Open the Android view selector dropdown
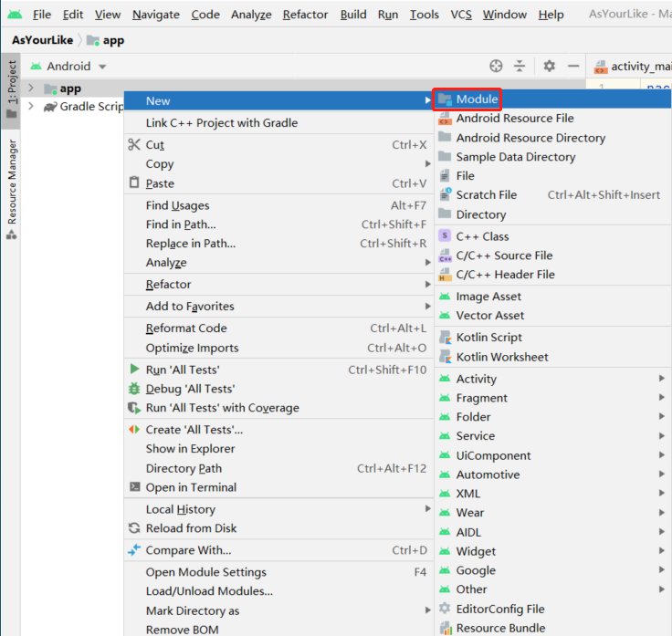The width and height of the screenshot is (672, 636). click(x=68, y=67)
